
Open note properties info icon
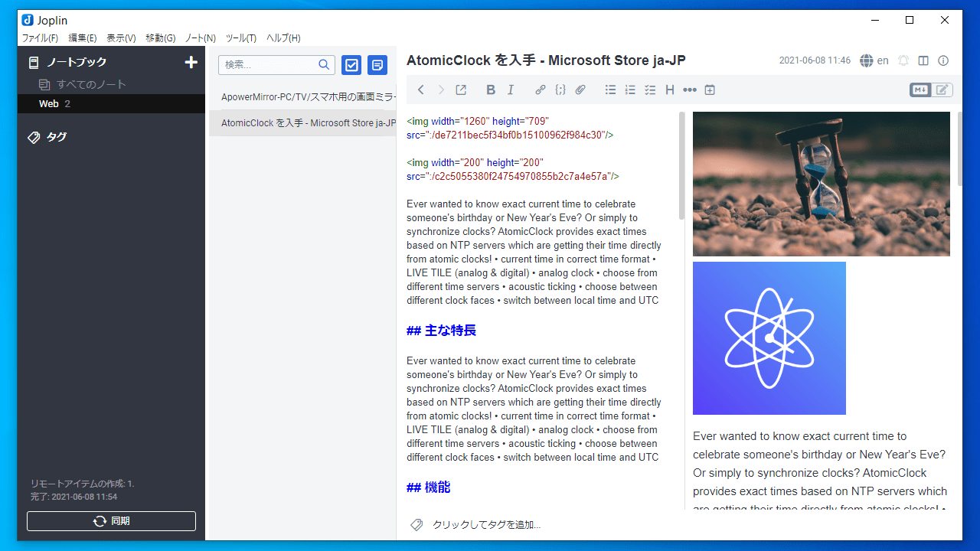pos(943,60)
